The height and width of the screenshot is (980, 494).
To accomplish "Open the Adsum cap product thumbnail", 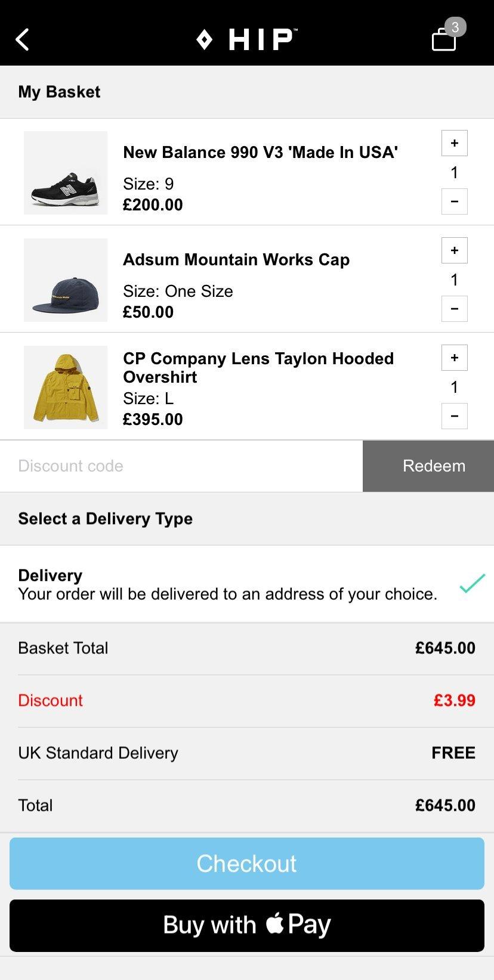I will 66,280.
